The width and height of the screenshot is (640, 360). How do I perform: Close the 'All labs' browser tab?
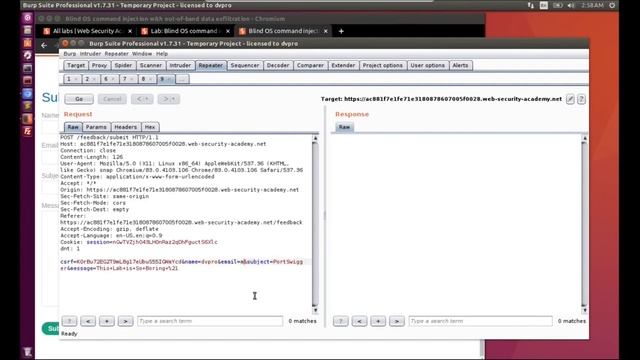130,31
